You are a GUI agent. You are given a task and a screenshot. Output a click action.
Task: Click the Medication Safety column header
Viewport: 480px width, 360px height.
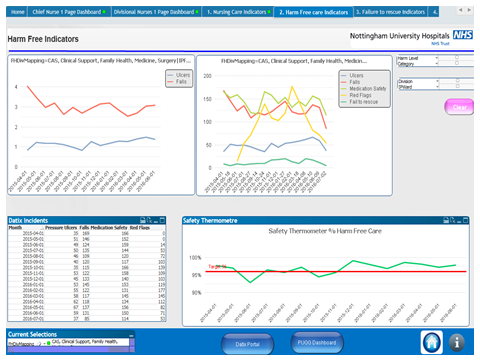click(109, 228)
